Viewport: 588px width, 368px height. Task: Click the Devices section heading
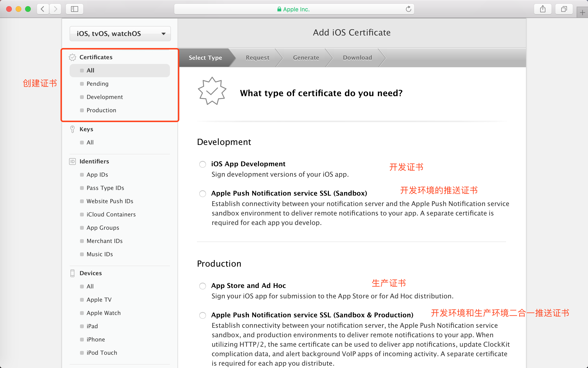[x=90, y=273]
